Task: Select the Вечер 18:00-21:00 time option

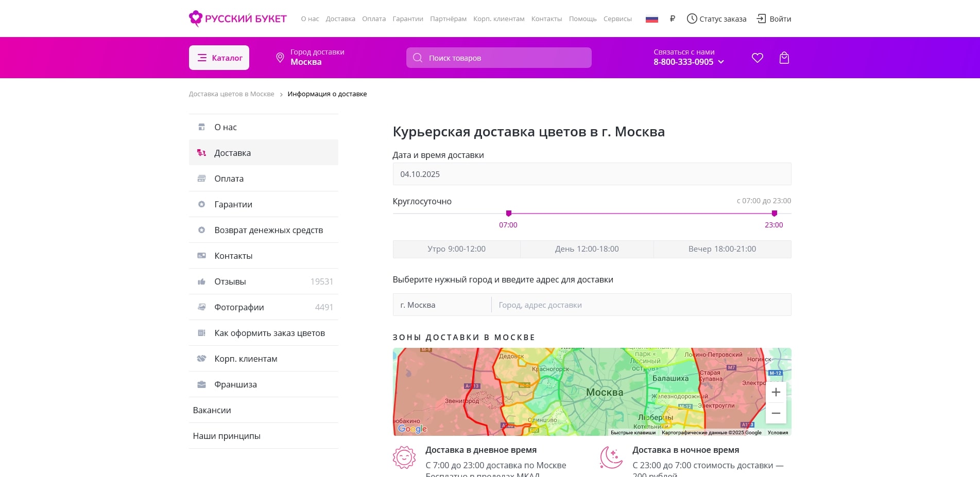Action: pyautogui.click(x=722, y=249)
